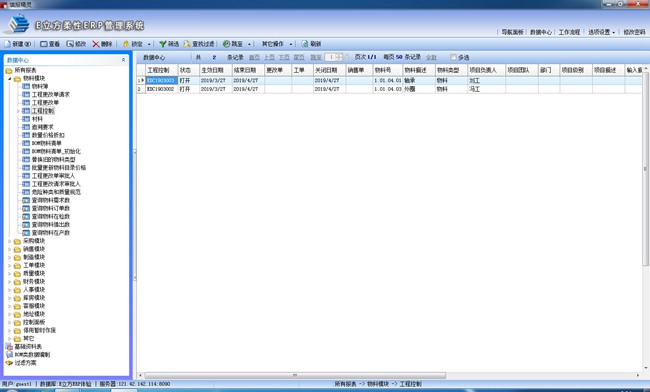Click the 刷新 (Refresh) toolbar icon
The height and width of the screenshot is (392, 650).
305,44
